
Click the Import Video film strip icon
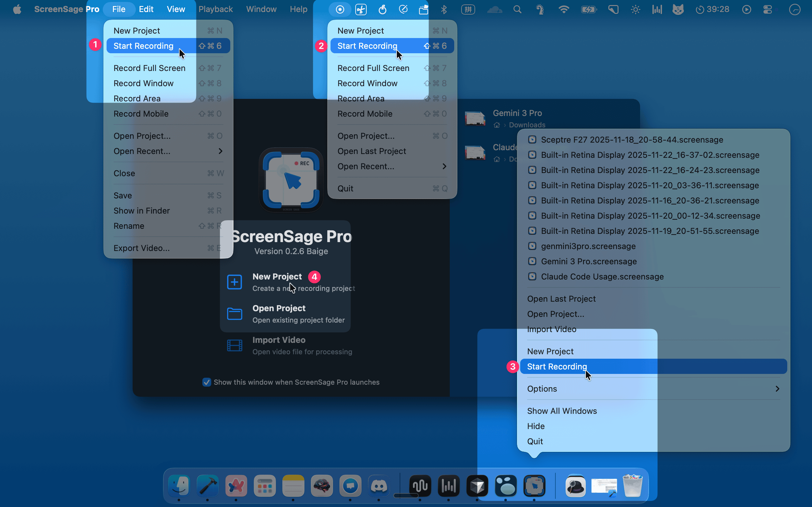[234, 345]
